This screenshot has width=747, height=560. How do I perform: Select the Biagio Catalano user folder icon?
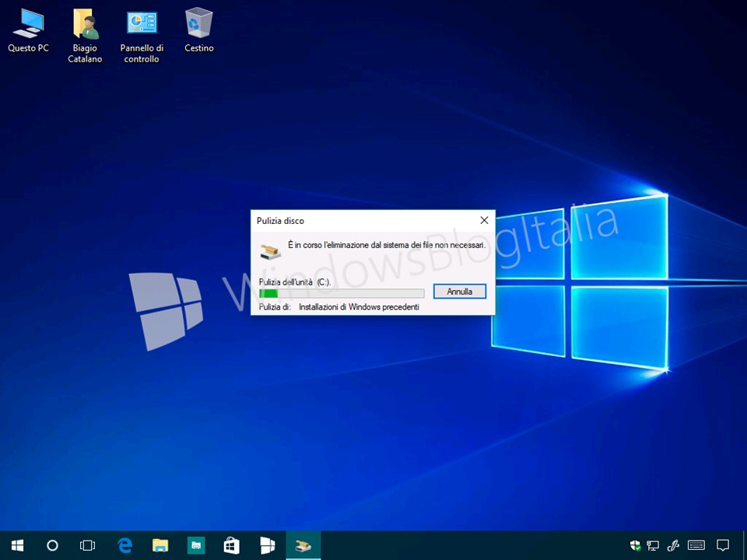(85, 37)
